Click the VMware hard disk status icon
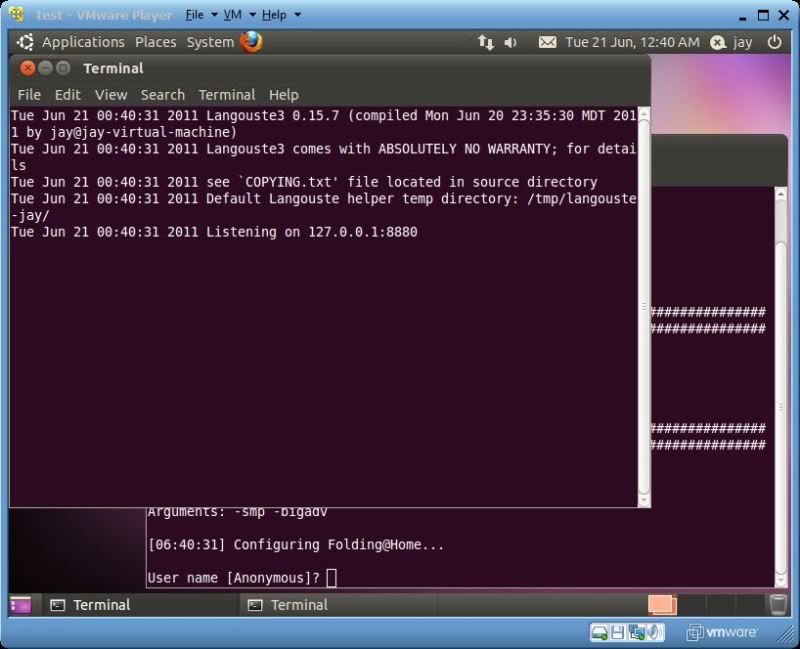 click(x=599, y=633)
